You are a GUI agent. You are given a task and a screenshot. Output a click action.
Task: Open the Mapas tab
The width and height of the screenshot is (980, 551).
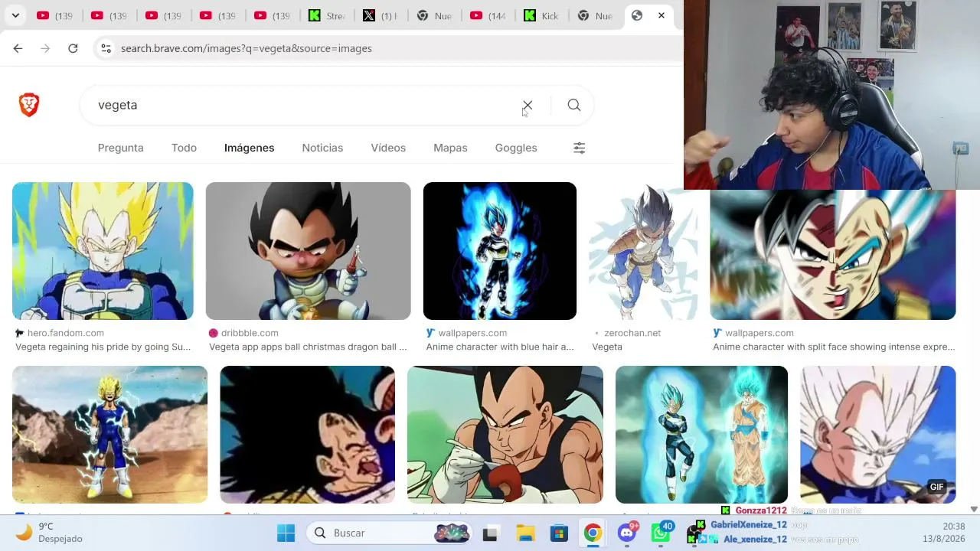[x=450, y=148]
